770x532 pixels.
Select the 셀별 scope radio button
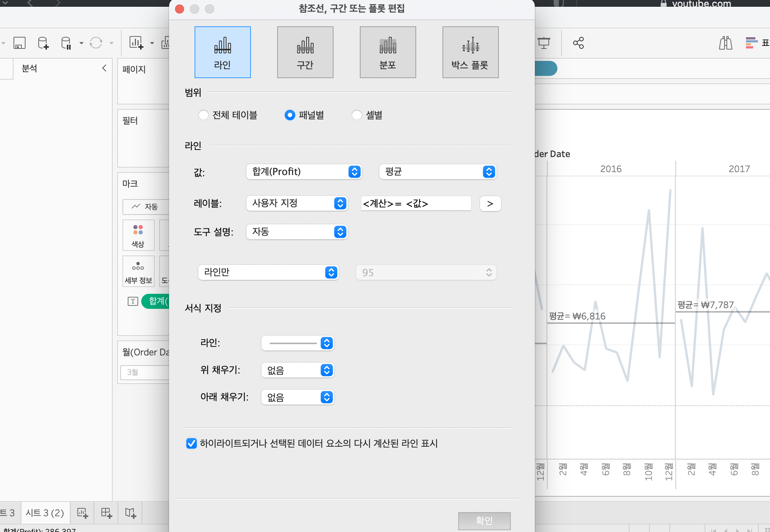pos(356,115)
